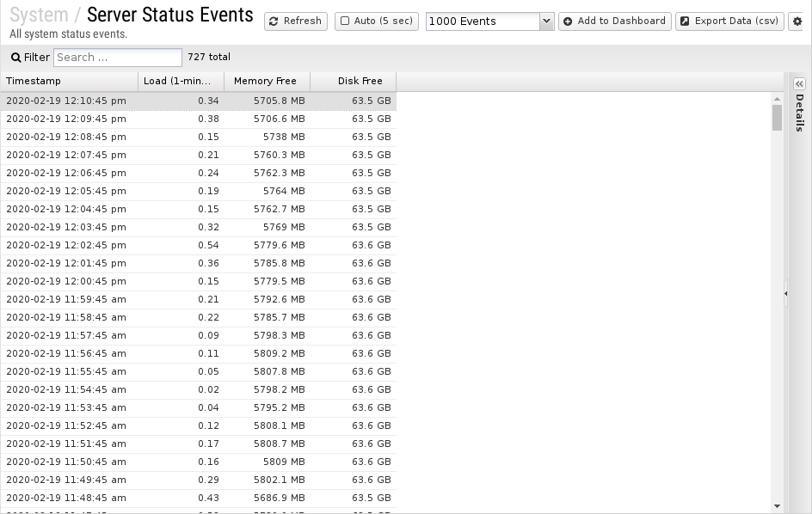Click memory value 5769 MB
The height and width of the screenshot is (514, 812).
tap(284, 227)
